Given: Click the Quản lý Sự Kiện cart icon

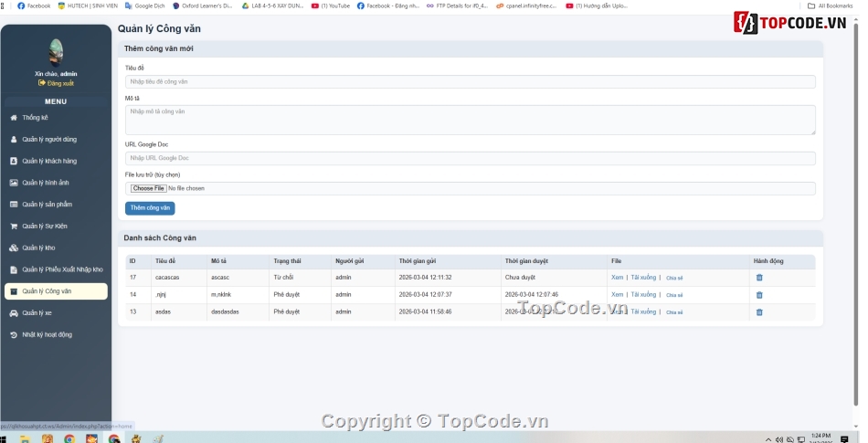Looking at the screenshot, I should pyautogui.click(x=14, y=226).
